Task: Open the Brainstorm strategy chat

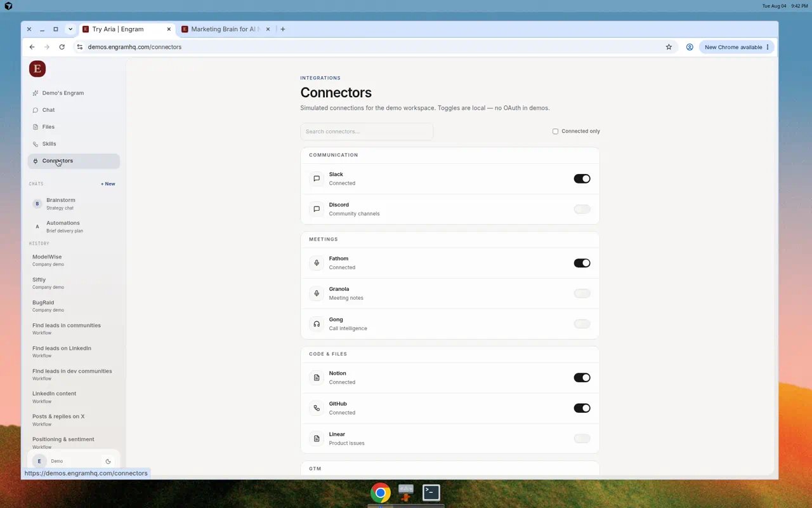Action: click(74, 204)
